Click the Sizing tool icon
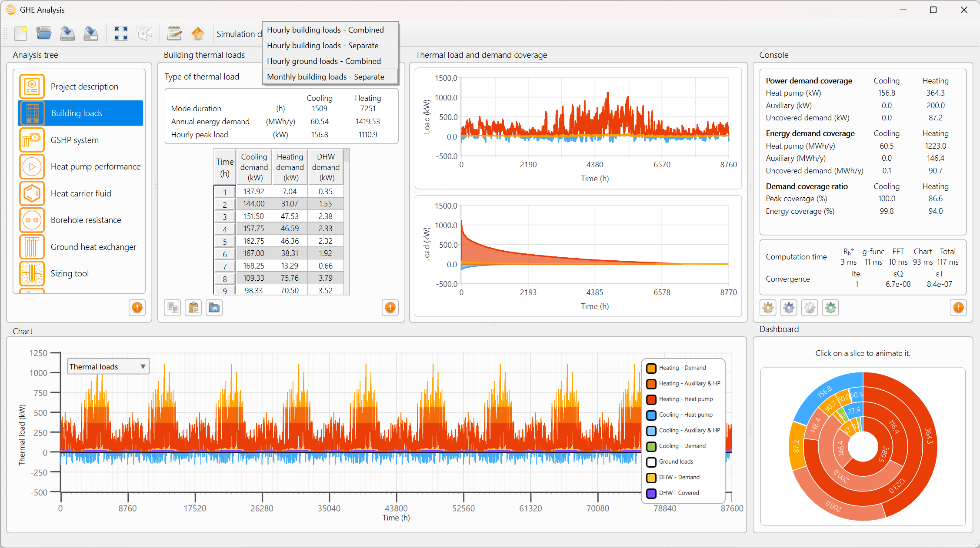The width and height of the screenshot is (980, 548). tap(32, 274)
